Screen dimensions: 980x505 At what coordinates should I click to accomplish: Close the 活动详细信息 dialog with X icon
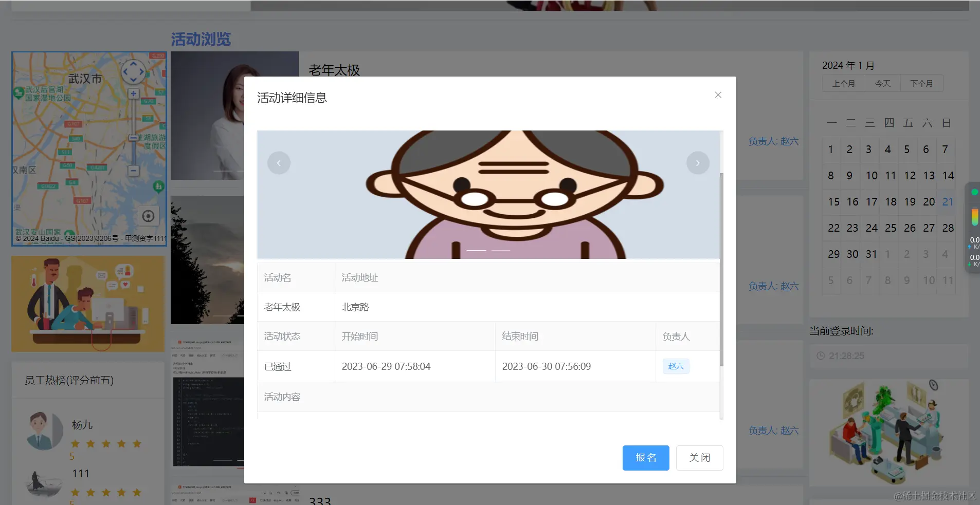pyautogui.click(x=718, y=95)
